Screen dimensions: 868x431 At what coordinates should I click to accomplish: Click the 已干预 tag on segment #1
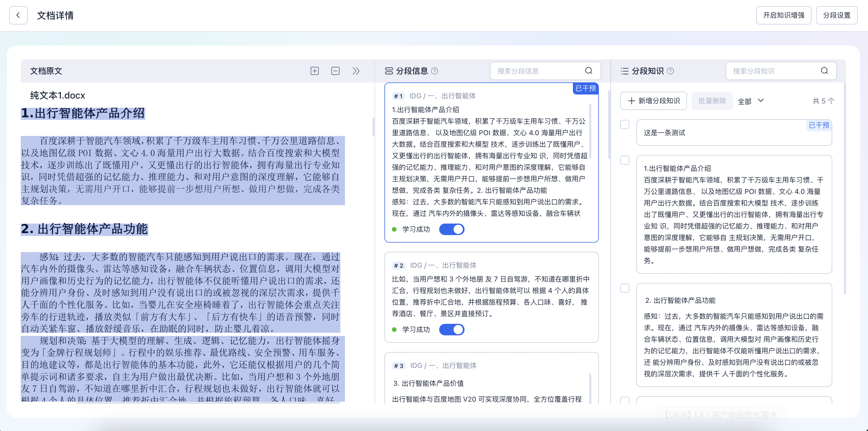[x=586, y=88]
